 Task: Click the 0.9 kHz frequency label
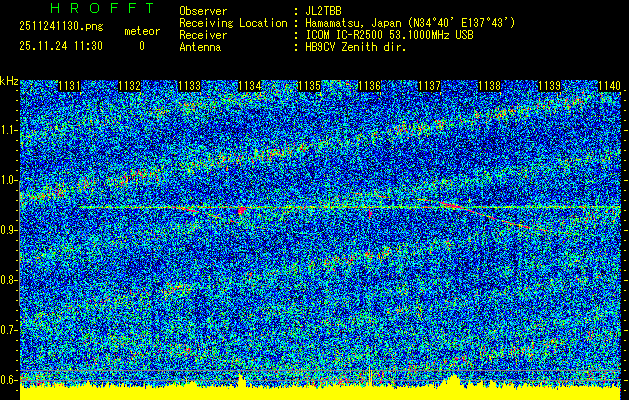coord(9,230)
